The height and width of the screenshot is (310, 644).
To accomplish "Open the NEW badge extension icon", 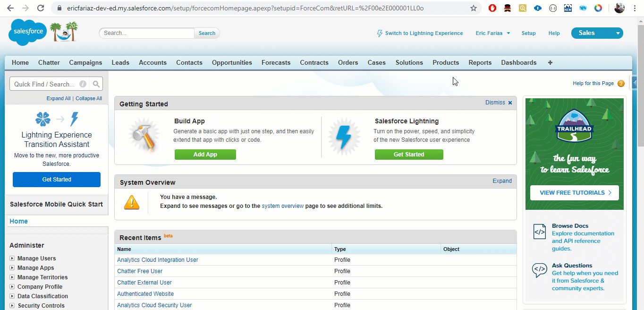I will [568, 8].
